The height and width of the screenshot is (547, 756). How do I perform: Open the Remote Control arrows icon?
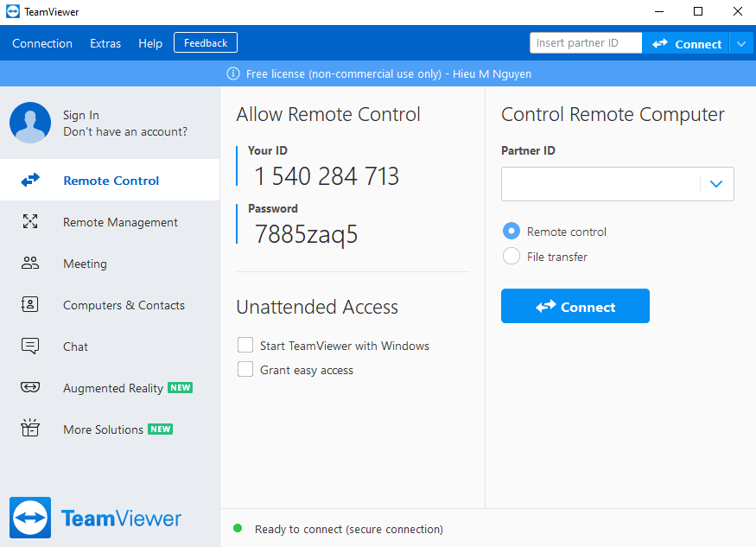point(30,180)
